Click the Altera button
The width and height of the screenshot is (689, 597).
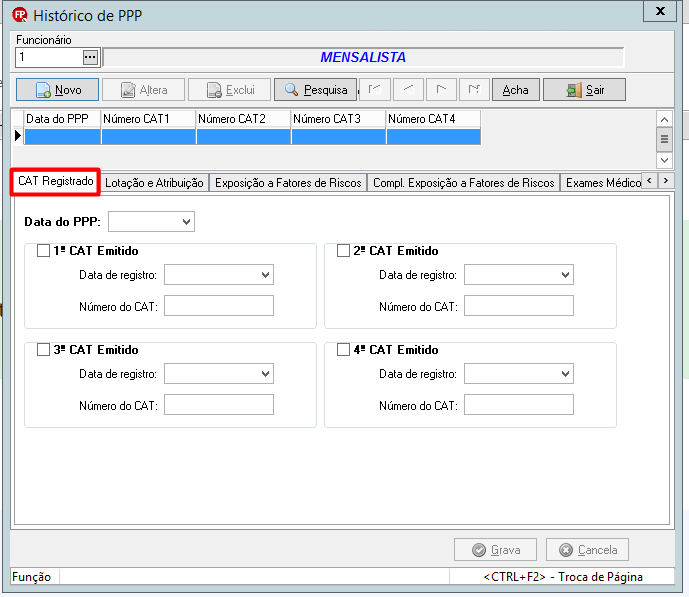tap(143, 90)
